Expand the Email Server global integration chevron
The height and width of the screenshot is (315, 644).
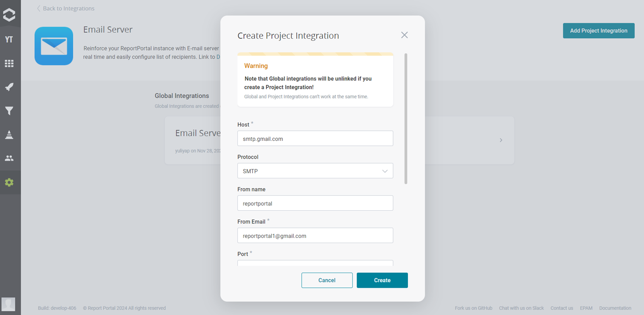[501, 140]
